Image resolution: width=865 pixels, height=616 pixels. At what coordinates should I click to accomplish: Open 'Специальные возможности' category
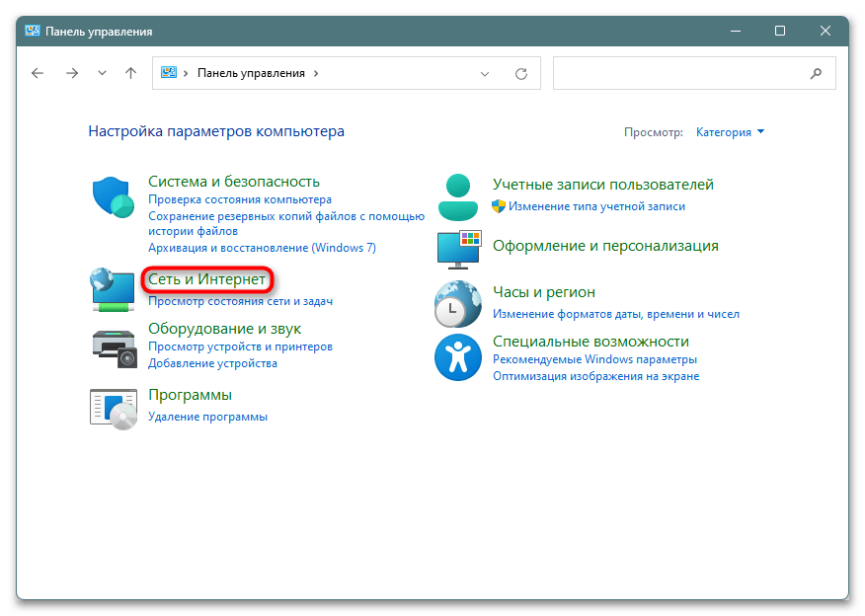tap(590, 342)
